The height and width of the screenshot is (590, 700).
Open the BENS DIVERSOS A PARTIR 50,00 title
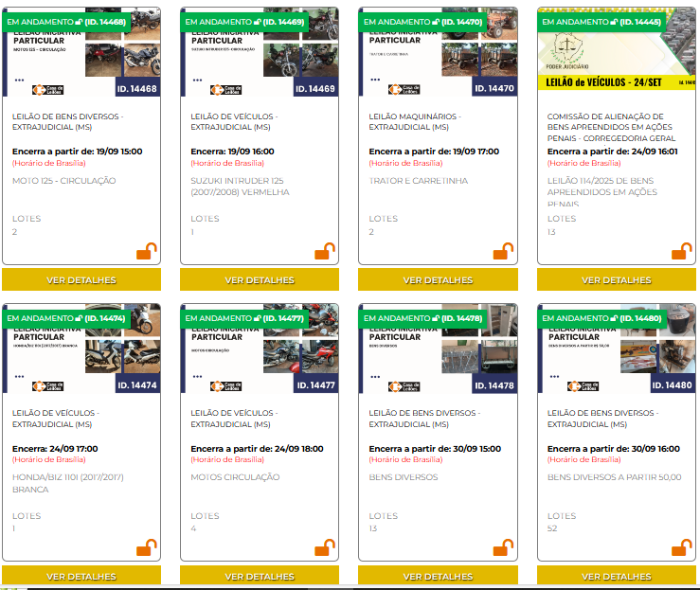614,477
